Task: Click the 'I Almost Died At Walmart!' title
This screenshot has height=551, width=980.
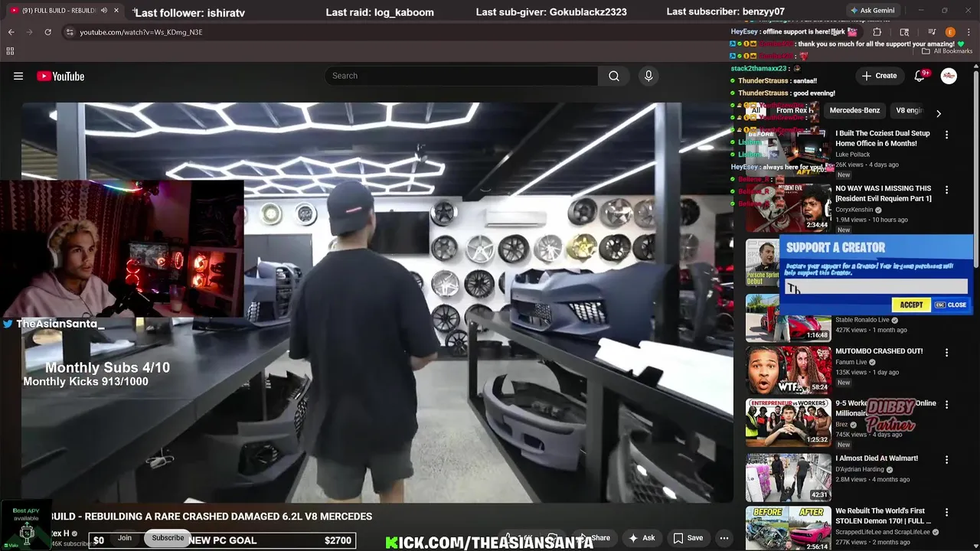Action: tap(877, 458)
